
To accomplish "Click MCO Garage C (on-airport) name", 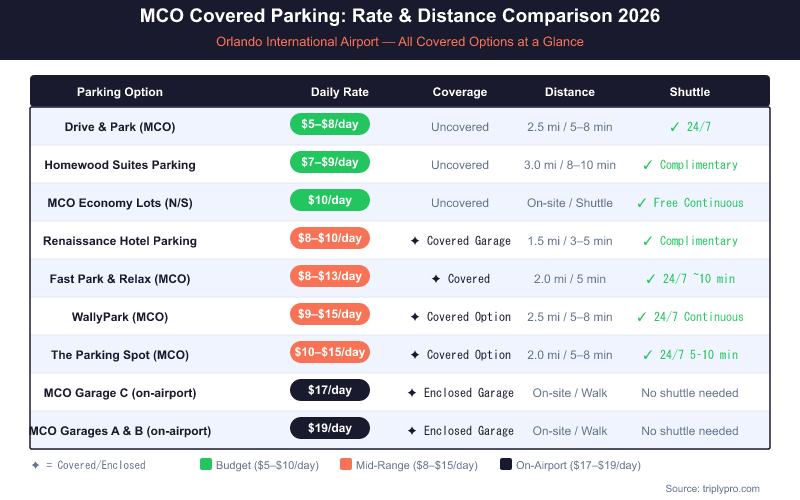I will [120, 393].
